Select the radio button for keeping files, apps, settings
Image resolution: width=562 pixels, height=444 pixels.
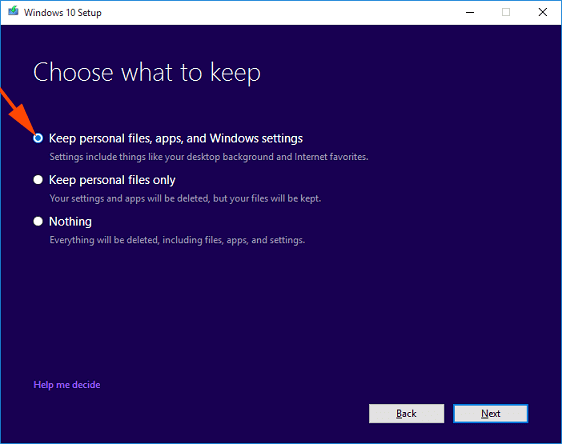tap(38, 138)
